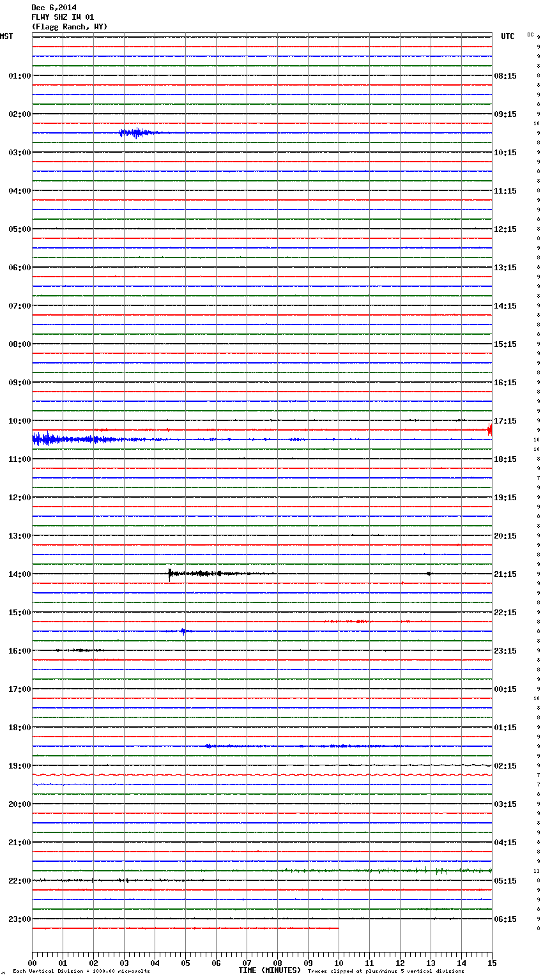Click the Traces clipped at plus/minus footer note
Image resolution: width=543 pixels, height=980 pixels.
[386, 972]
